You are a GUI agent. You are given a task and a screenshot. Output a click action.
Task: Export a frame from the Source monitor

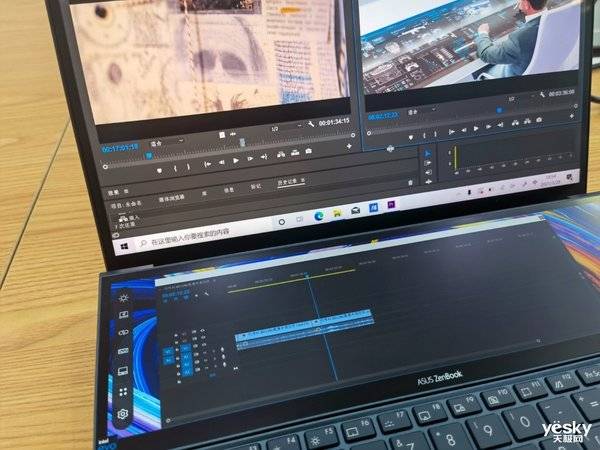point(308,151)
